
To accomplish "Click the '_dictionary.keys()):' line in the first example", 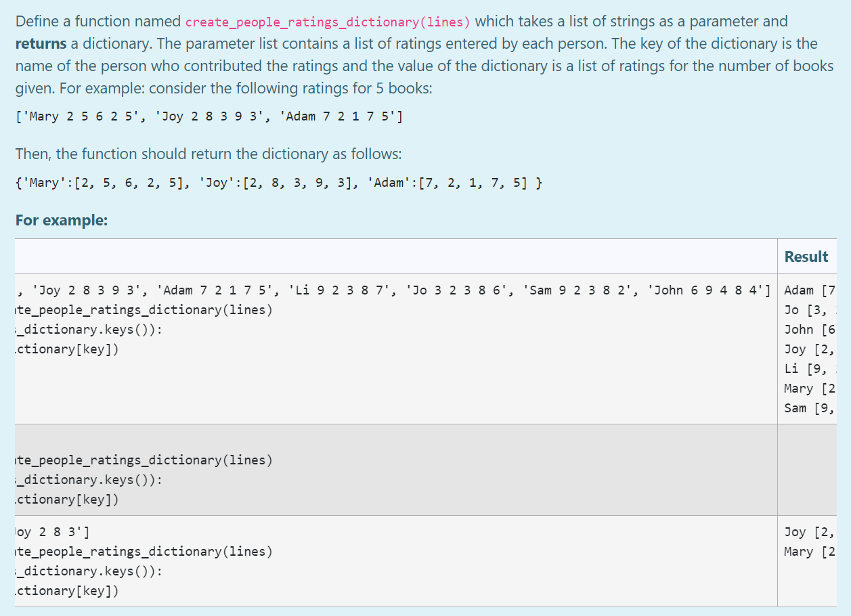I will (89, 330).
